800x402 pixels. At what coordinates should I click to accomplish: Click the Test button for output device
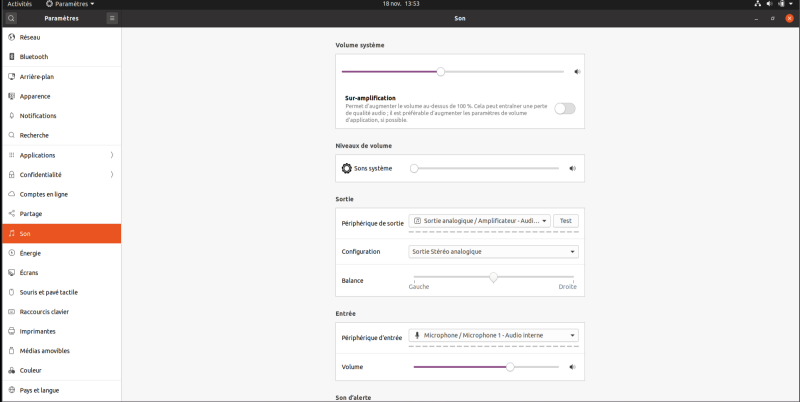point(566,221)
